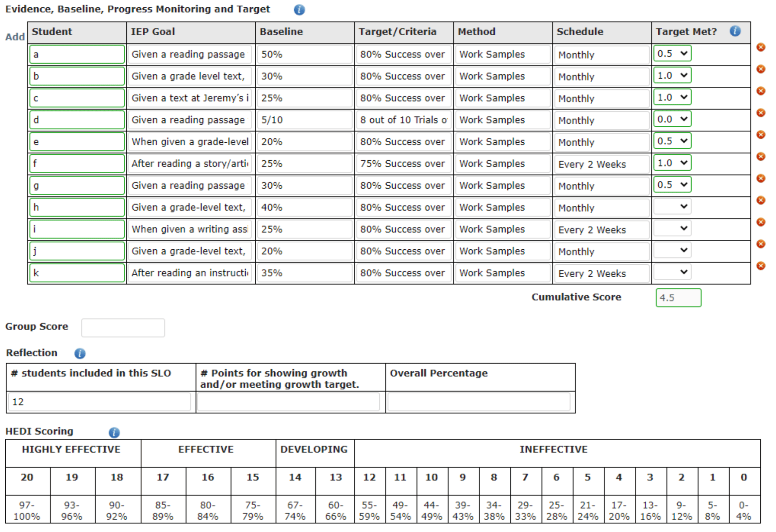
Task: Expand Target Met dropdown for student k
Action: coord(672,272)
